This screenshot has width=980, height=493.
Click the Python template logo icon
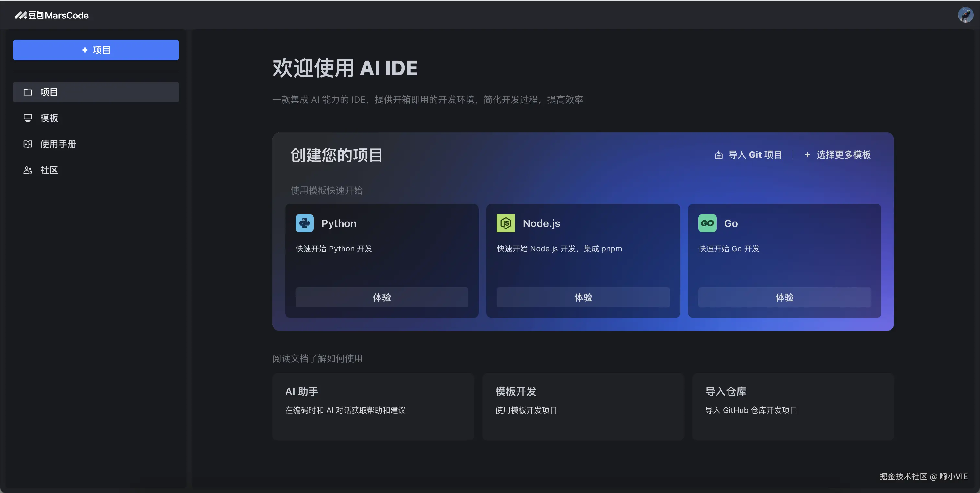point(304,223)
